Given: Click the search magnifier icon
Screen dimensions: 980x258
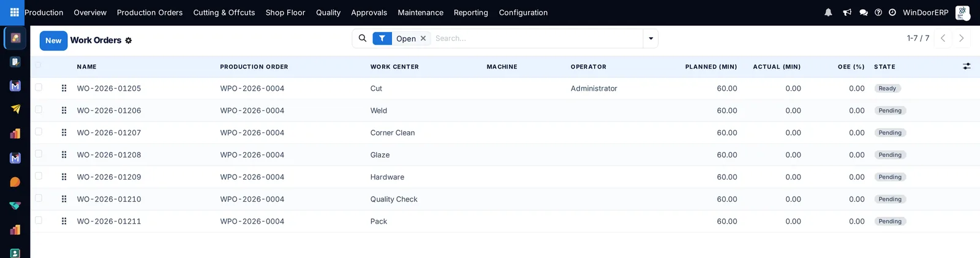Looking at the screenshot, I should pos(363,38).
